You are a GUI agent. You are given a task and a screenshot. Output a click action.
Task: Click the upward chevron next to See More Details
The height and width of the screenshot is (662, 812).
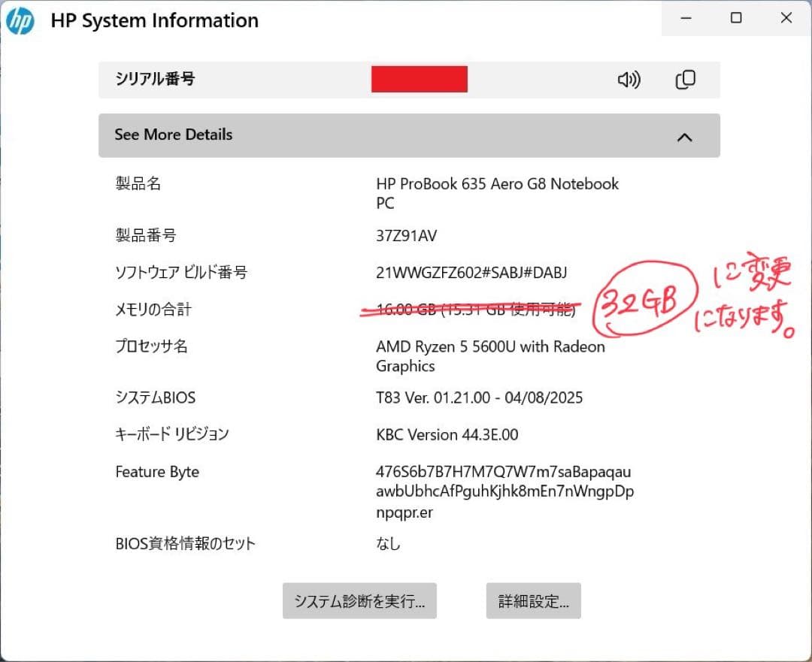[684, 137]
